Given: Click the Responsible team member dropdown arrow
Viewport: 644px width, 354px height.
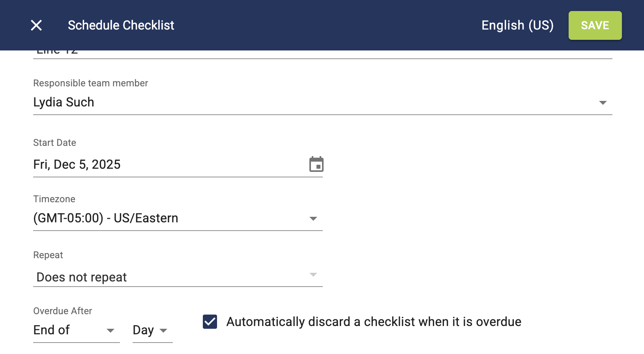Looking at the screenshot, I should tap(603, 103).
